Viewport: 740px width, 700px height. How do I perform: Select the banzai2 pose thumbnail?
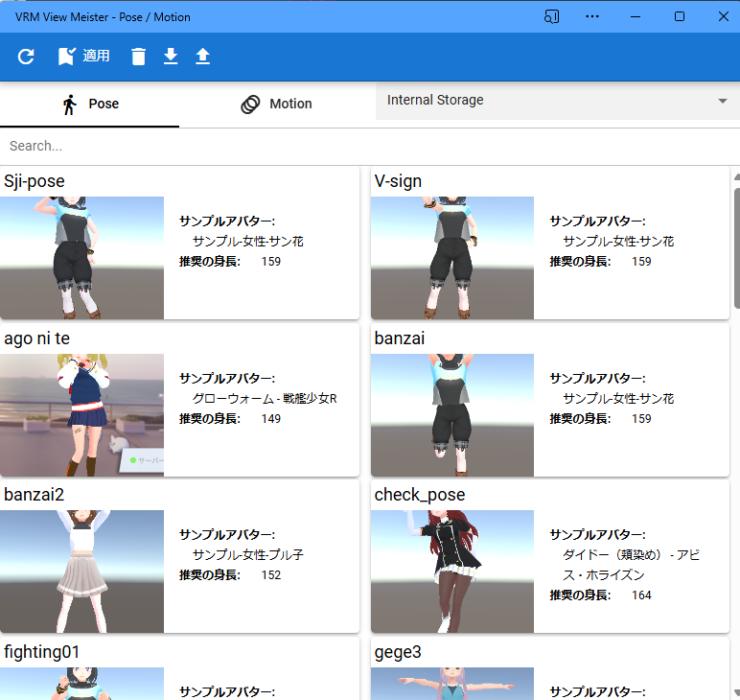click(x=82, y=572)
